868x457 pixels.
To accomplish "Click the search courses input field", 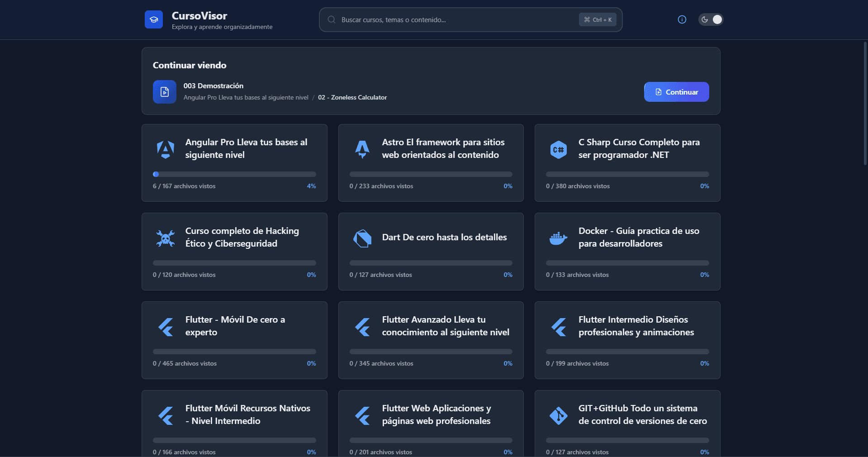I will [x=457, y=20].
